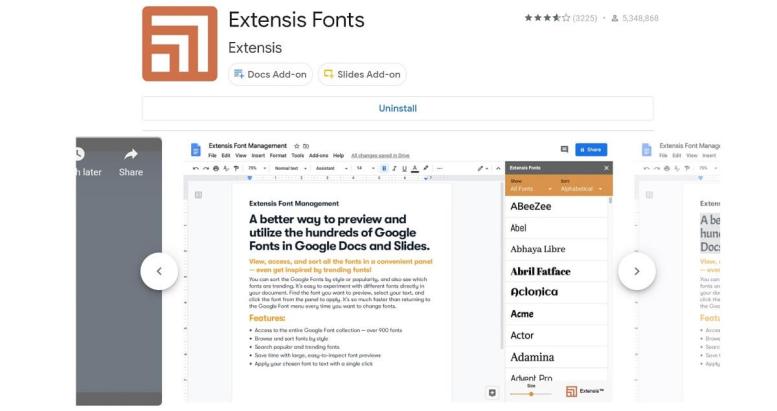Image resolution: width=777 pixels, height=411 pixels.
Task: Click the Google Docs document icon
Action: coord(196,149)
